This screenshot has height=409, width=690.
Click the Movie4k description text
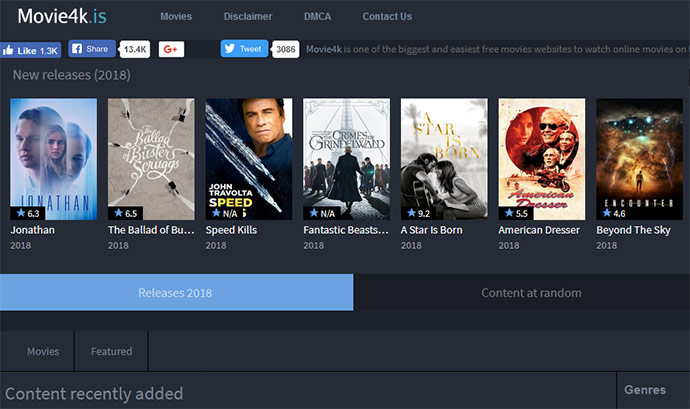click(x=498, y=49)
